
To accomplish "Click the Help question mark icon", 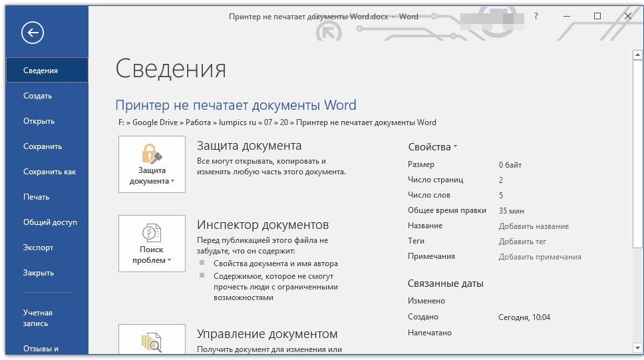I will 536,17.
